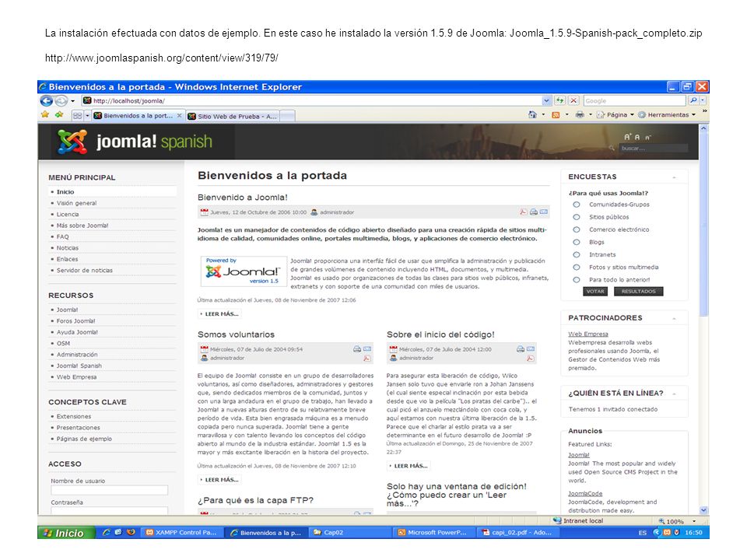Viewport: 747px width, 560px height.
Task: Open Inicio in the Menú Principal
Action: 65,192
